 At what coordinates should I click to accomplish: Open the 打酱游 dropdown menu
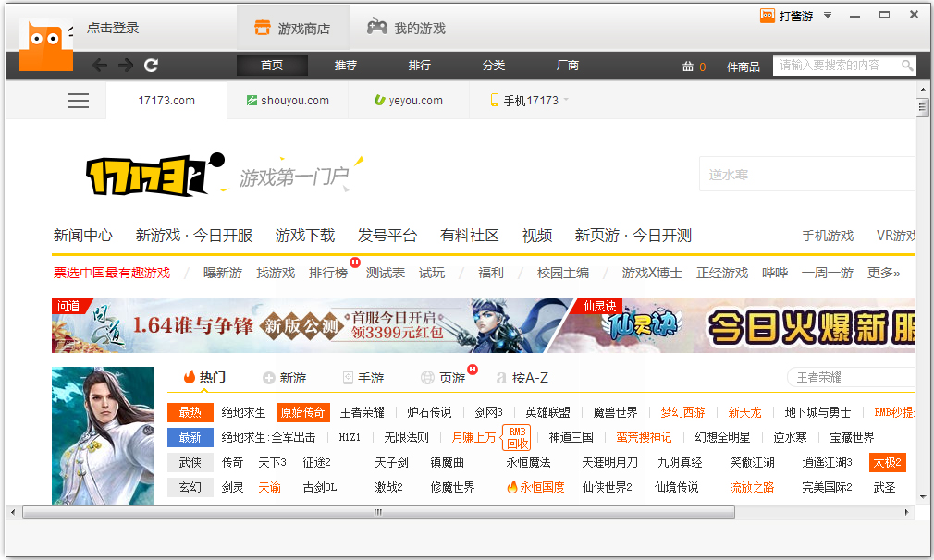[828, 15]
